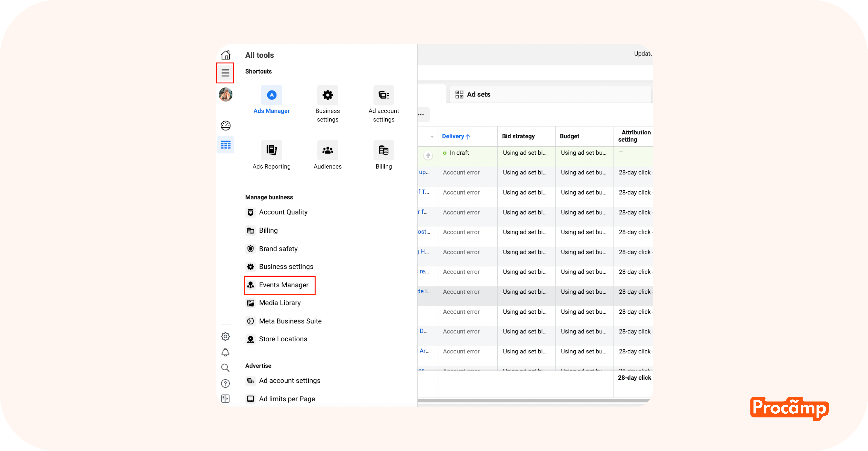This screenshot has width=868, height=451.
Task: Open the campaign link ending 'ost...'
Action: (x=424, y=232)
